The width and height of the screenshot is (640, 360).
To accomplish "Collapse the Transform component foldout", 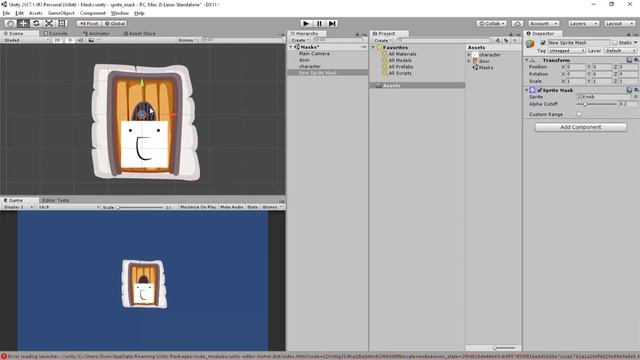I will point(527,60).
